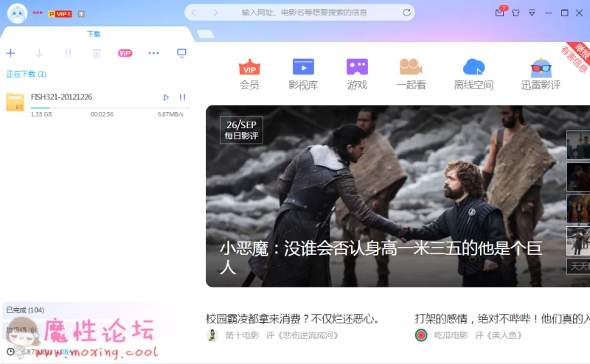
Task: Click the FISH321 download progress bar
Action: (110, 108)
